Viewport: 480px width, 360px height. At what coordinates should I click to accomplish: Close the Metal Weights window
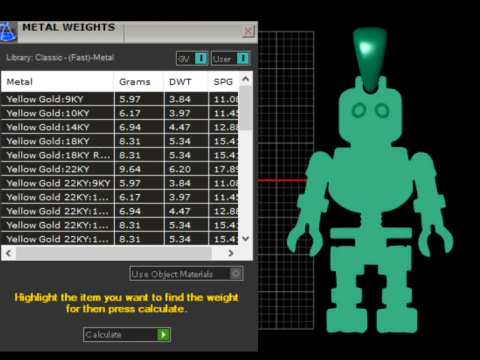click(x=248, y=31)
